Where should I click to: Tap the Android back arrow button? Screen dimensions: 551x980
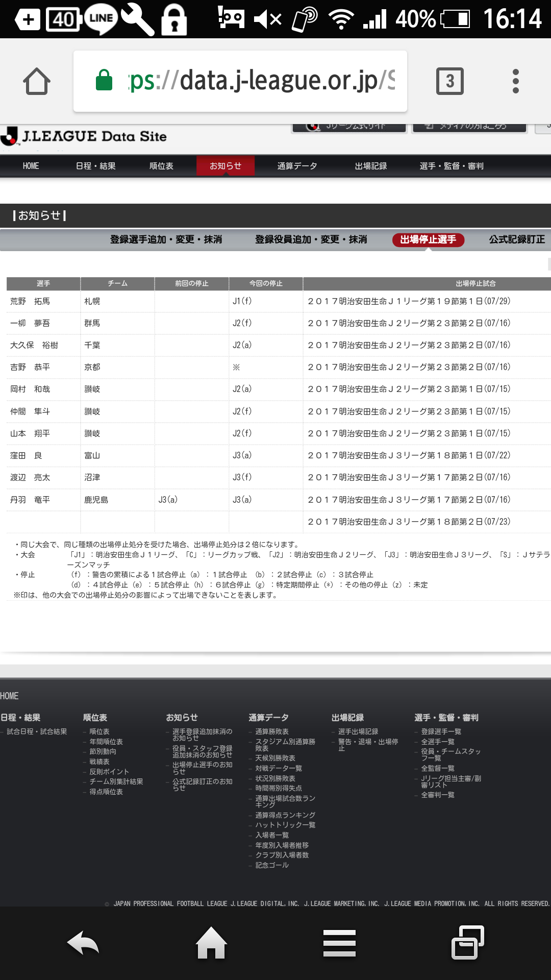(83, 943)
